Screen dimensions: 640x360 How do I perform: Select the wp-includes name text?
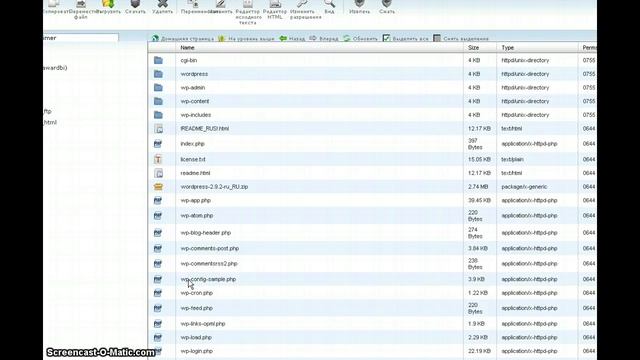point(196,115)
